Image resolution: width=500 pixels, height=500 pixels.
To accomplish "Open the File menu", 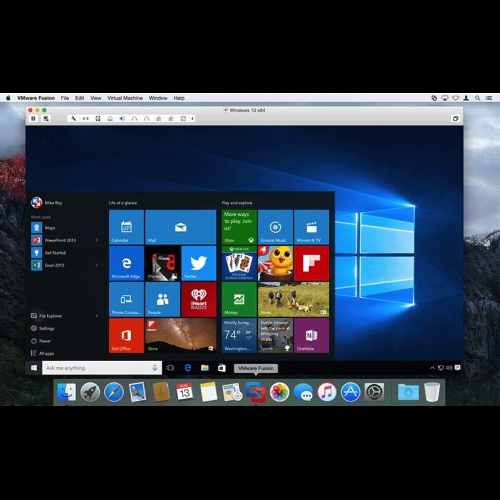I will 65,98.
